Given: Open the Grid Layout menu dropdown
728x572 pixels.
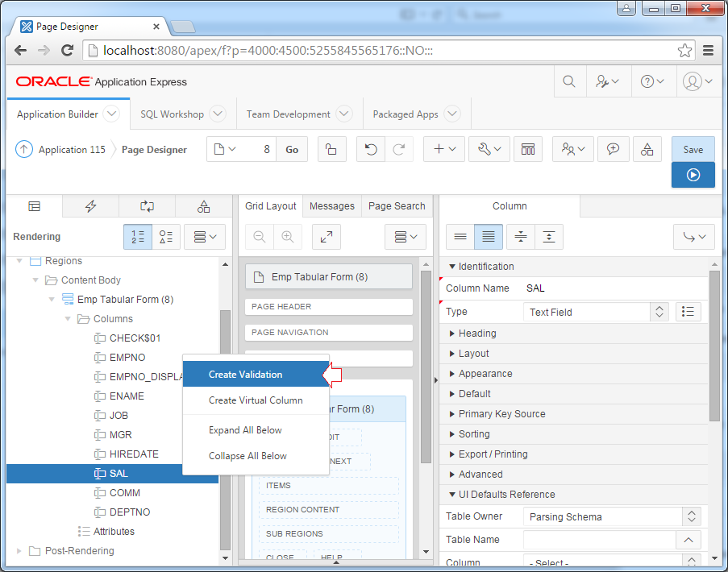Looking at the screenshot, I should coord(406,237).
